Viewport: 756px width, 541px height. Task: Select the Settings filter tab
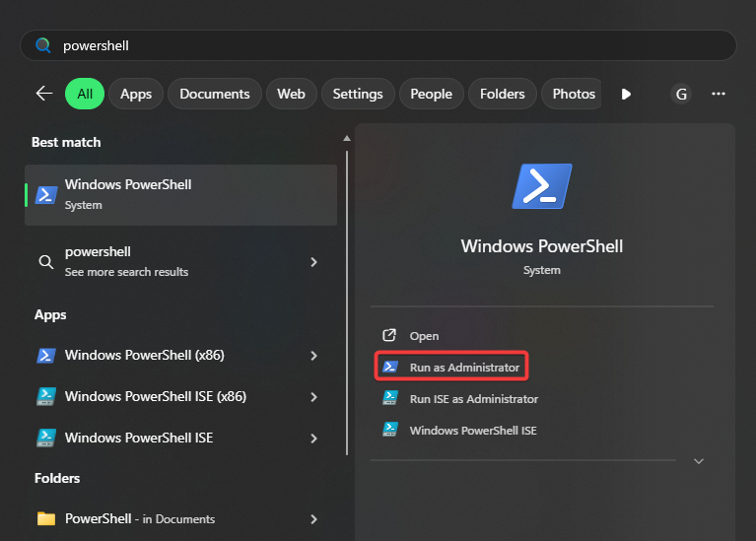click(x=358, y=94)
